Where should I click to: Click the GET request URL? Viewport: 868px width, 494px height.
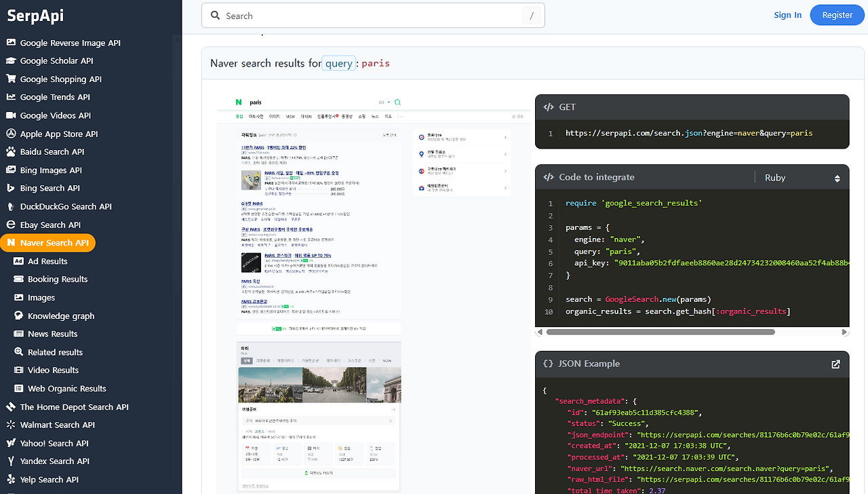tap(689, 133)
